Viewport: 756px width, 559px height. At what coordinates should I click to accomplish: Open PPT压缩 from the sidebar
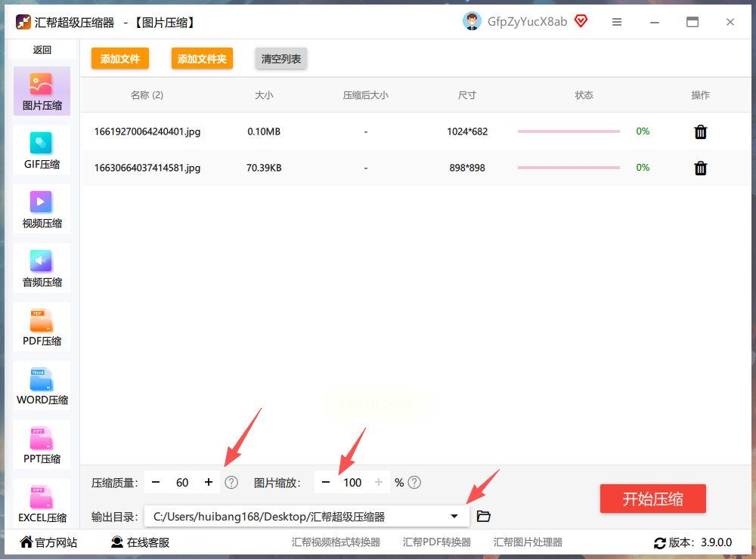pyautogui.click(x=42, y=445)
